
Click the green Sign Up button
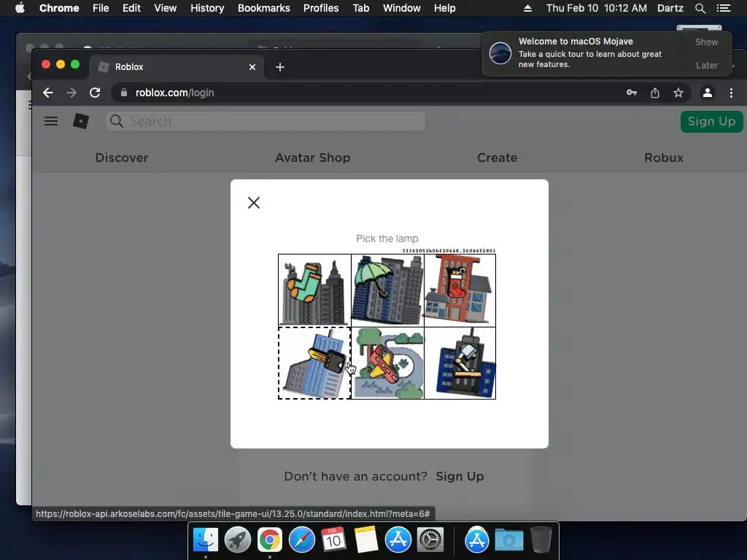point(711,122)
